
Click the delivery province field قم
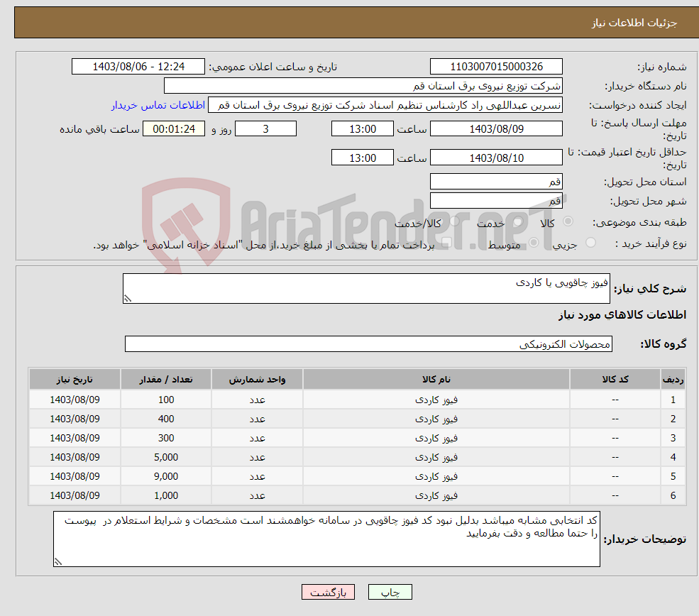496,182
